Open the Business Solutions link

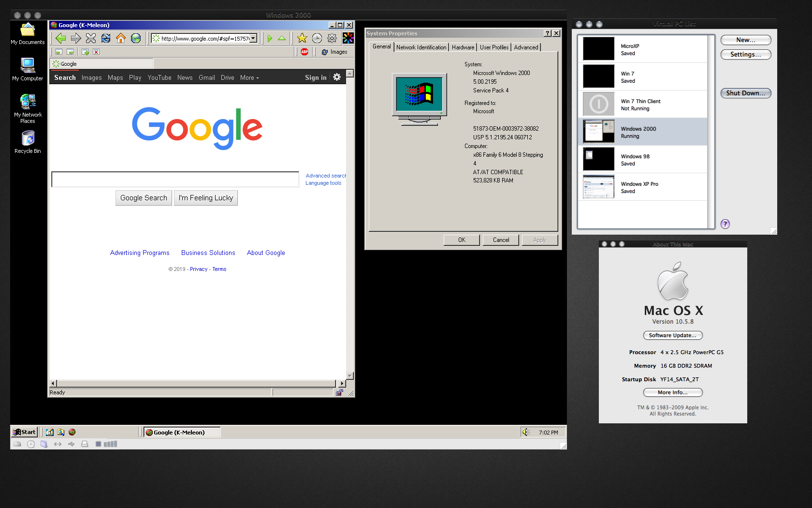pos(208,253)
